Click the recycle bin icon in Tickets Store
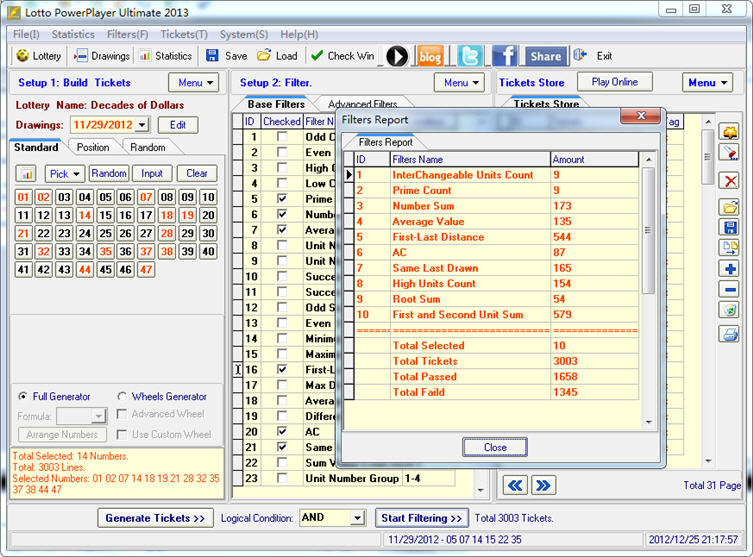753x557 pixels. pyautogui.click(x=730, y=310)
